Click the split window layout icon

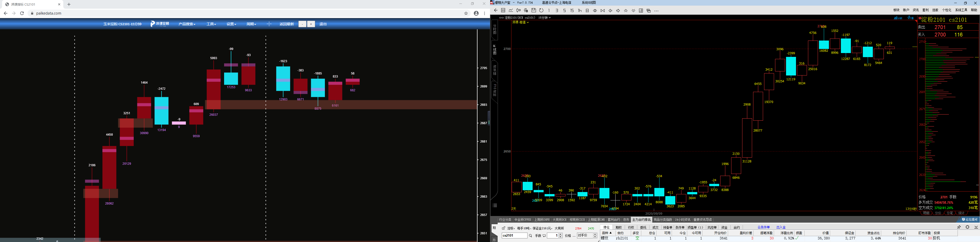coord(641,11)
